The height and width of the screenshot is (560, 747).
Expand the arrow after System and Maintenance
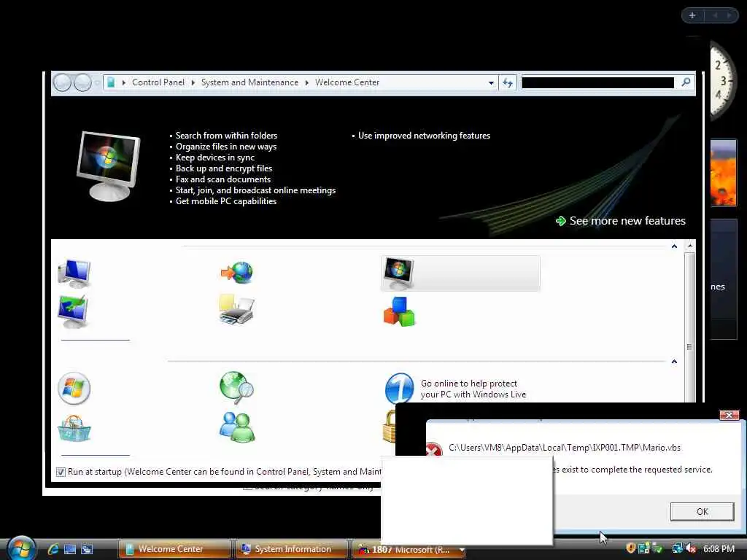[306, 83]
